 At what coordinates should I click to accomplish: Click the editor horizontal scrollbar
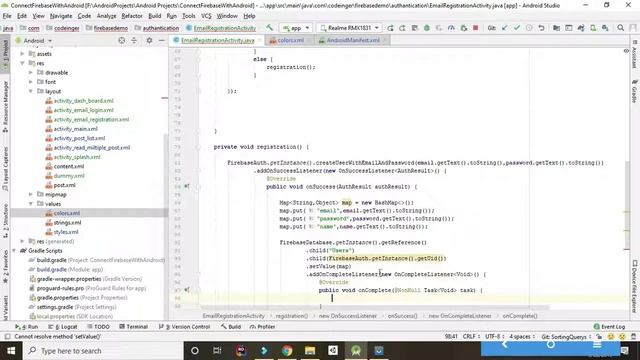[374, 307]
